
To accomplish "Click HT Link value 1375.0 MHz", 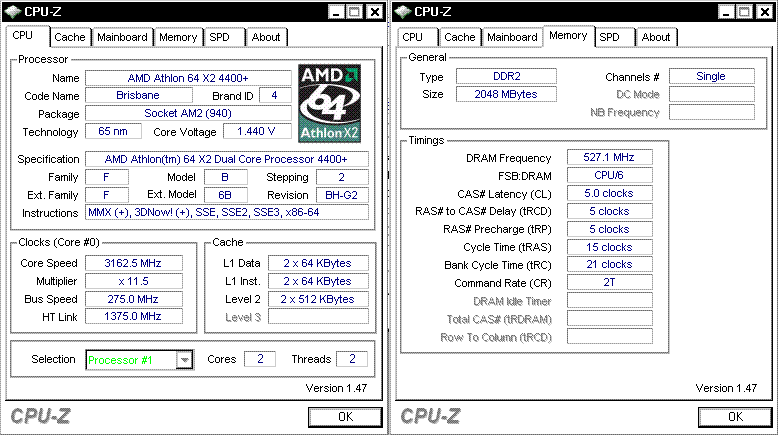I will (x=133, y=316).
